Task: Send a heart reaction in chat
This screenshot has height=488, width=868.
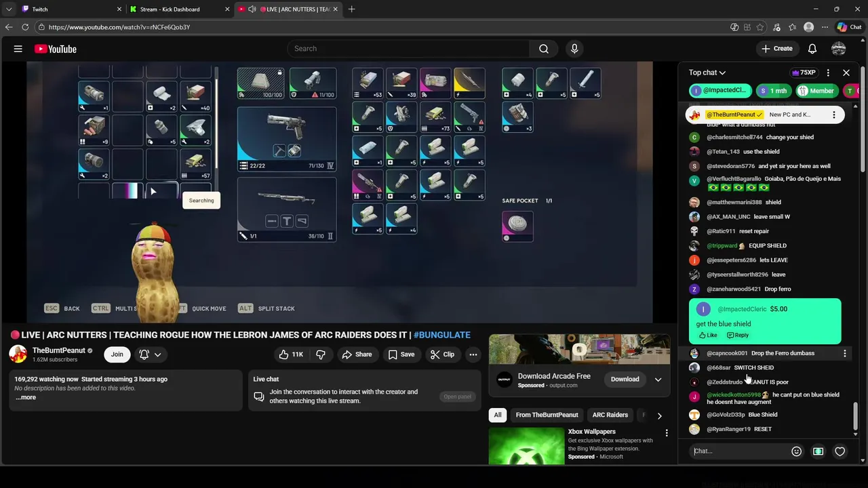Action: pos(840,451)
